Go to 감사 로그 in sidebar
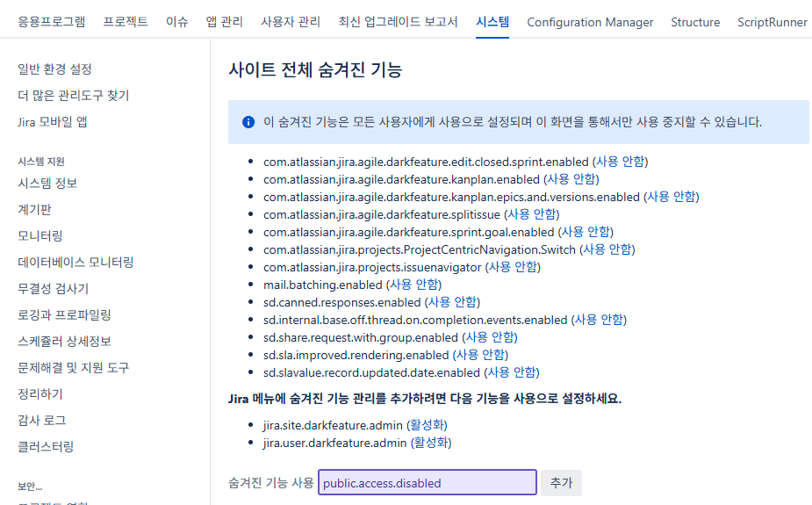Screen dimensions: 812x505 pyautogui.click(x=42, y=420)
